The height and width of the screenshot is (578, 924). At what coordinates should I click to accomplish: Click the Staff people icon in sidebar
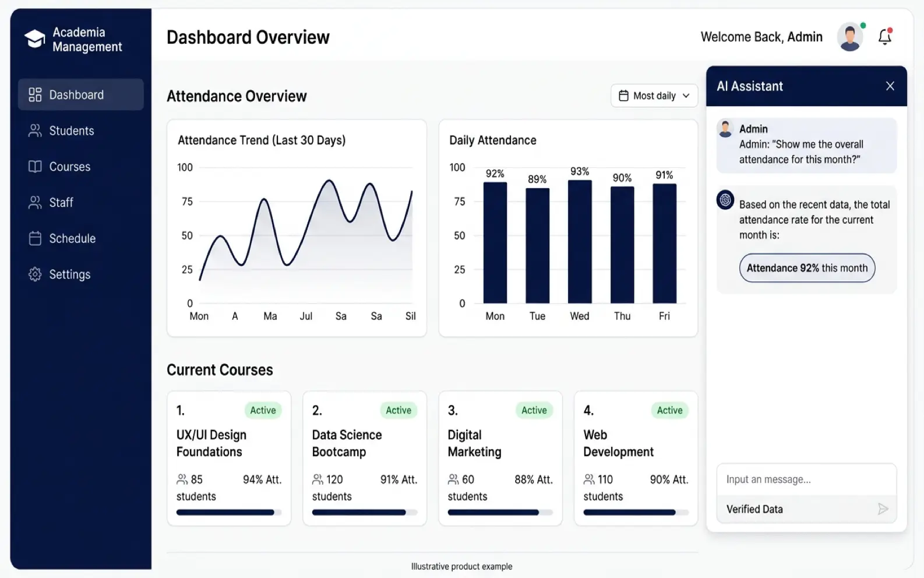pyautogui.click(x=35, y=202)
